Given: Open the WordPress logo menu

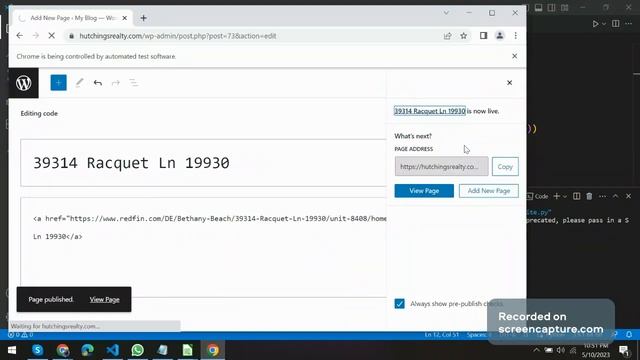Looking at the screenshot, I should tap(24, 83).
